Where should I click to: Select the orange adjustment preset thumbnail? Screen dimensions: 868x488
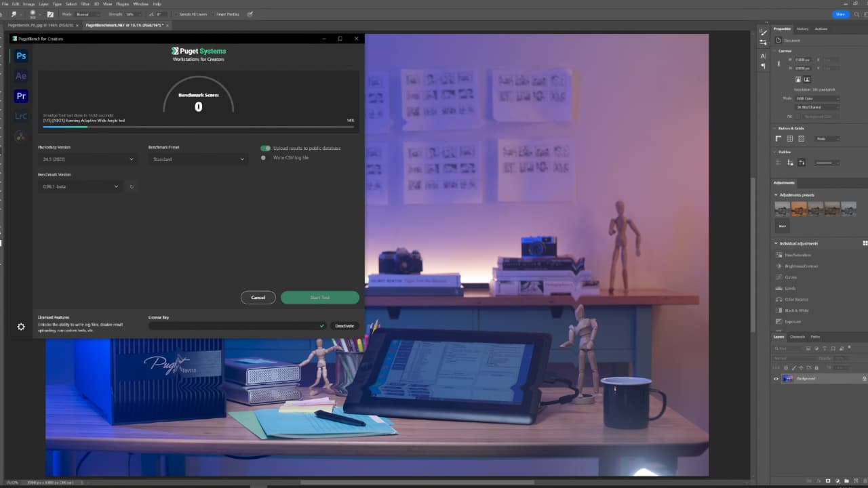798,209
